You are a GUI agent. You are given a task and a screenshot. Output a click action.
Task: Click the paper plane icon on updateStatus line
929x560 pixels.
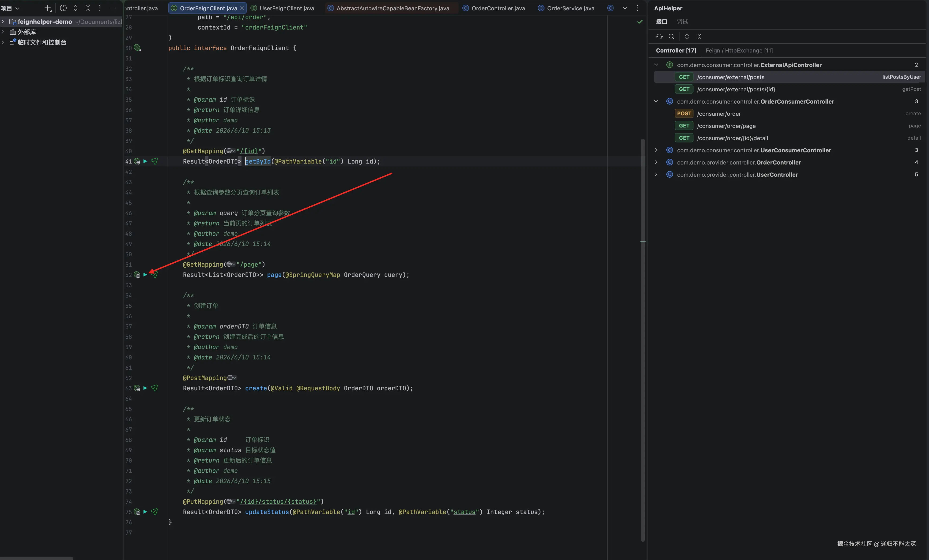154,512
